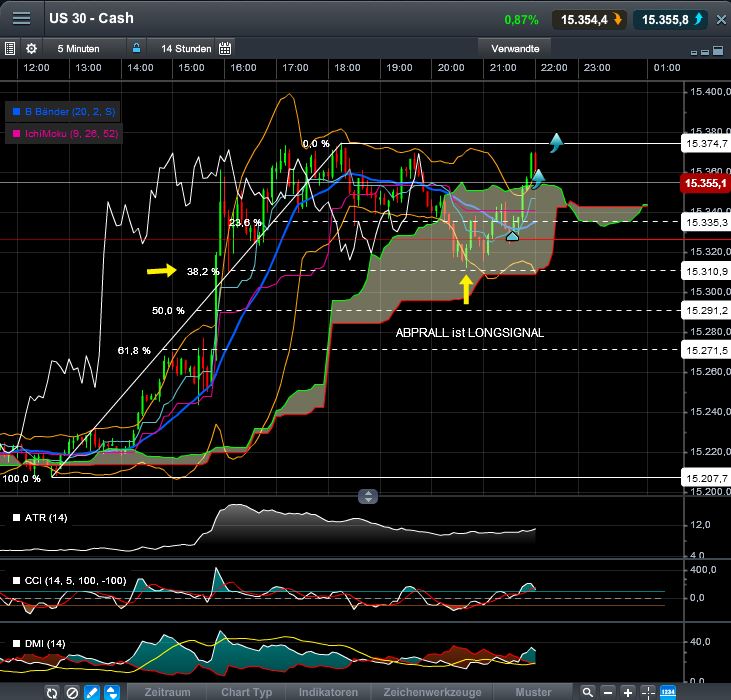
Task: Click the US 30 - Cash title
Action: click(91, 18)
